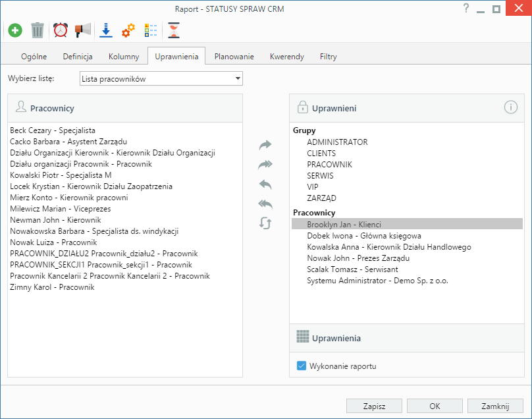
Task: Click the question mark help icon
Action: 466,8
